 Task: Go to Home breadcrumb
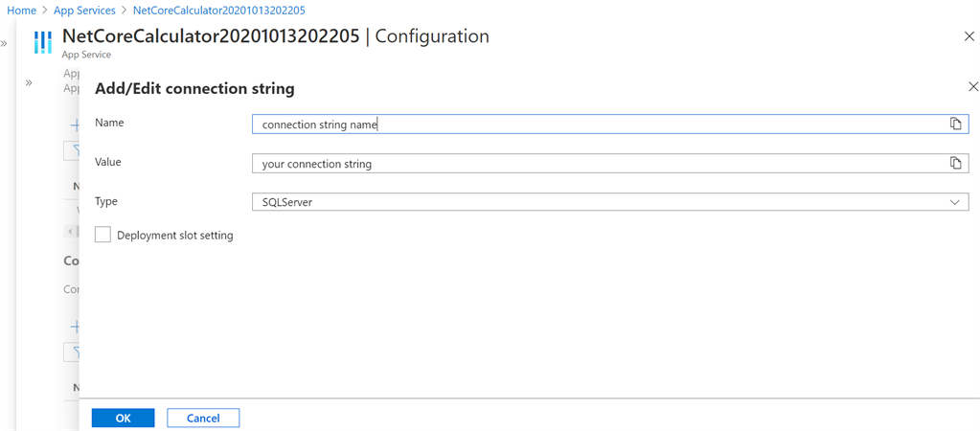point(21,11)
